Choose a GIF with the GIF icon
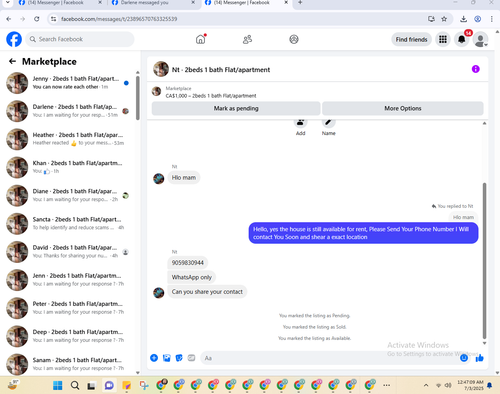Viewport: 500px width, 394px height. (191, 358)
